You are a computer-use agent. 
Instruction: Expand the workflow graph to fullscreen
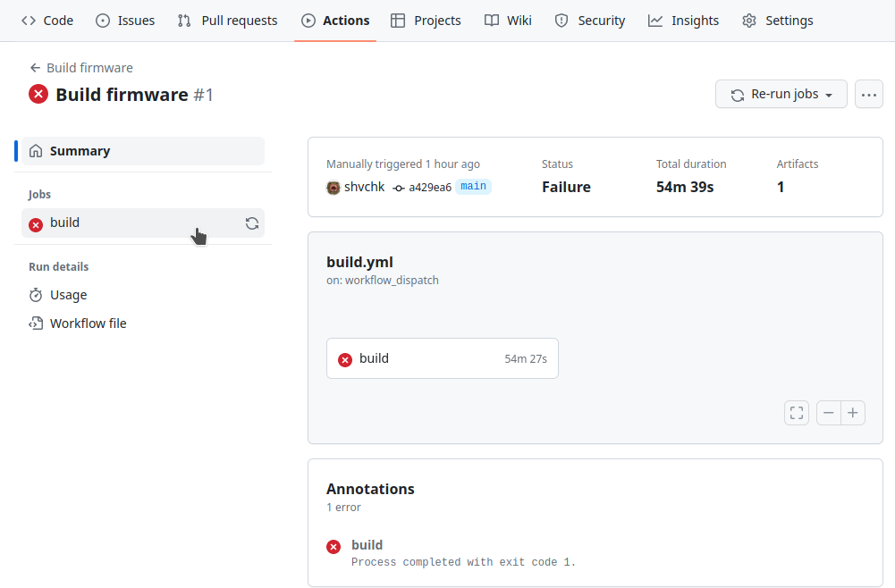click(x=796, y=412)
